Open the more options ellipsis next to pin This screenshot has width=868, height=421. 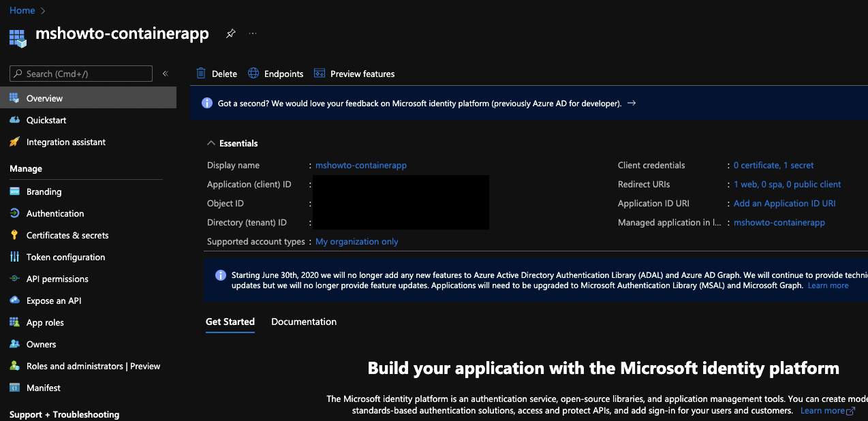253,33
